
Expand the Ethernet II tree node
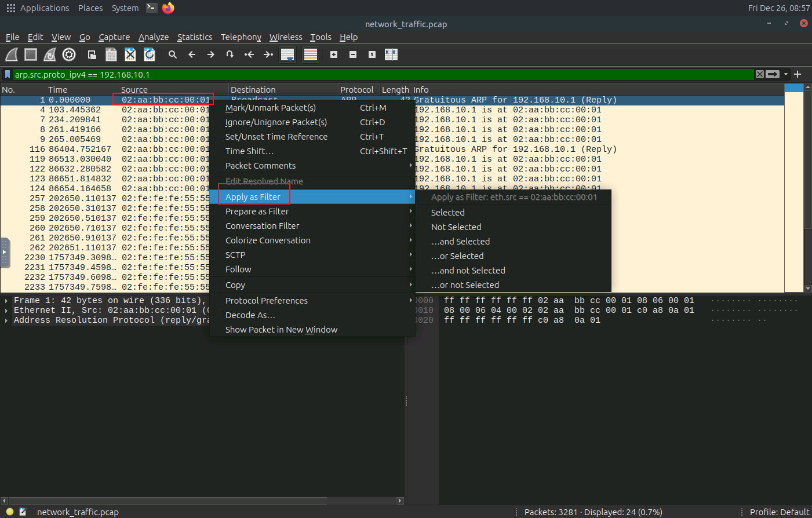pos(6,310)
